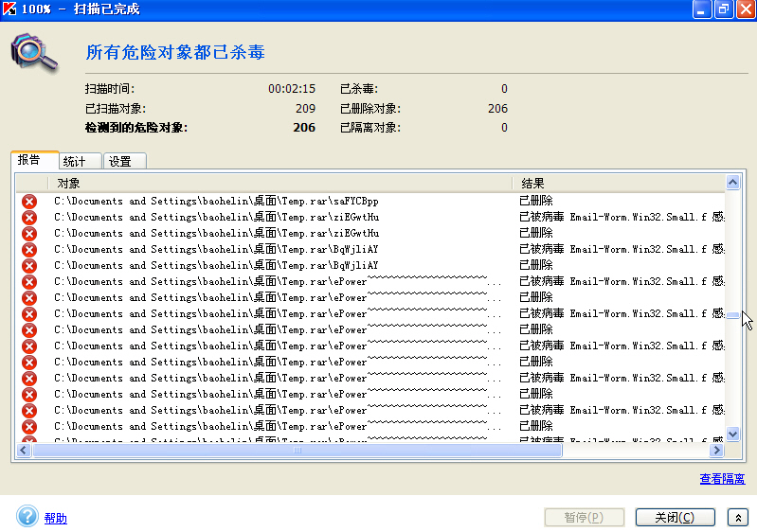This screenshot has height=532, width=757.
Task: Click the horizontal scrollbar right arrow
Action: (x=717, y=450)
